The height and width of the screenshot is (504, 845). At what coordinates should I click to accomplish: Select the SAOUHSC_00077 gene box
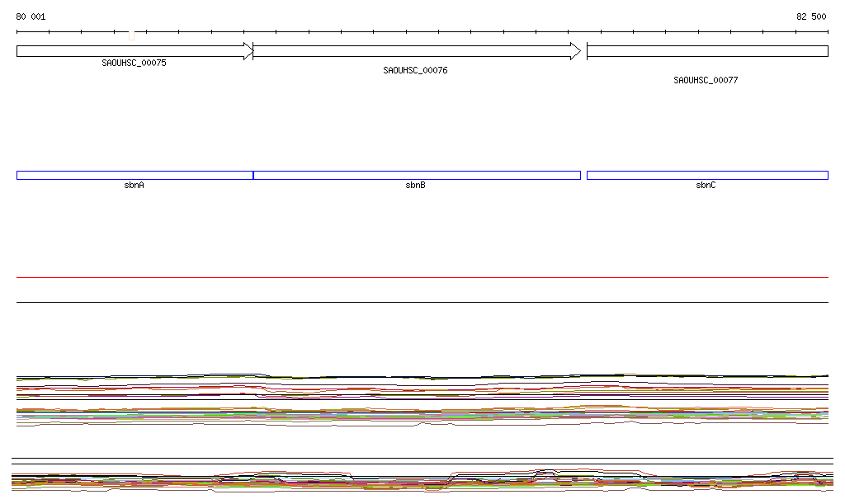(x=707, y=51)
